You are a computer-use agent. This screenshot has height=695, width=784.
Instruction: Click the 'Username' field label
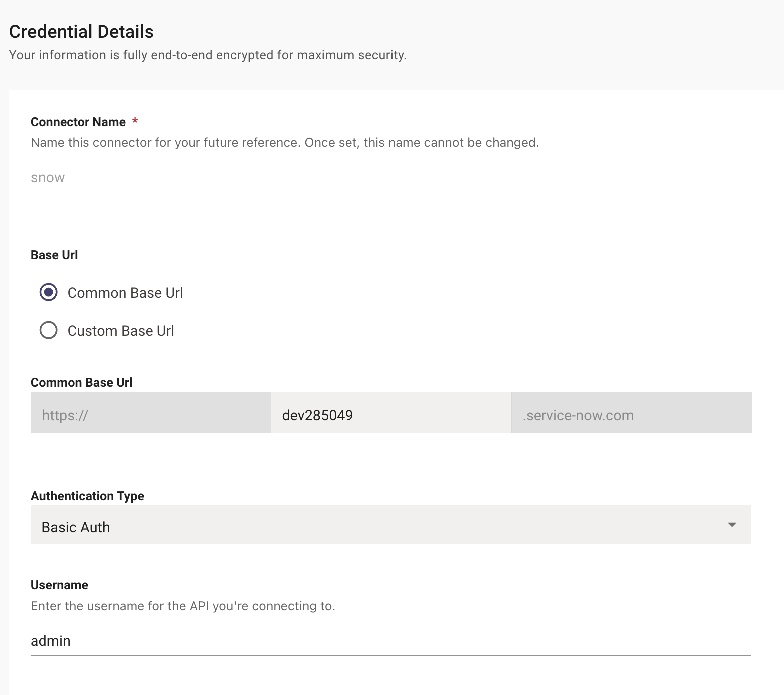click(59, 585)
